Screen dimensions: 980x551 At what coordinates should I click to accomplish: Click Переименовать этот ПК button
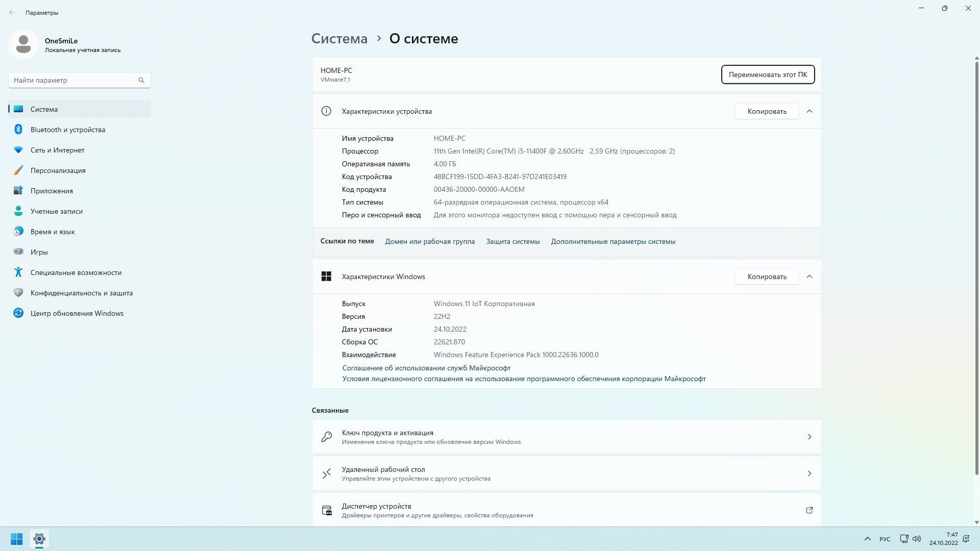768,74
